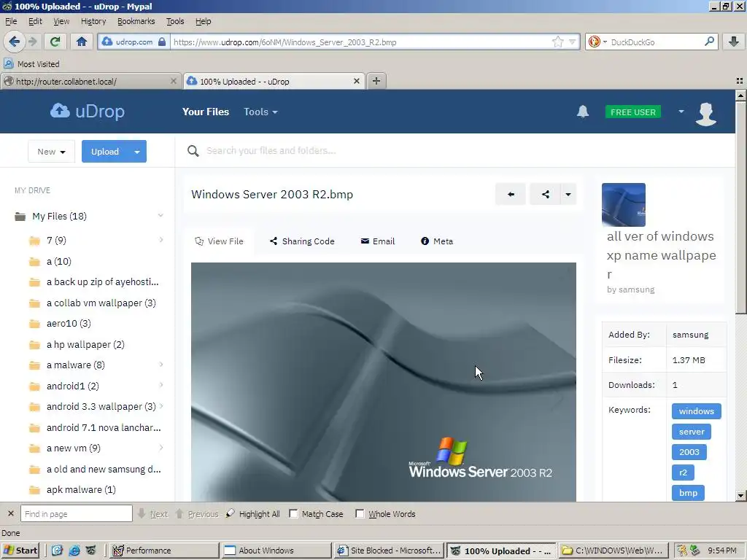Open the list all tabs icon
This screenshot has width=747, height=560.
click(x=740, y=81)
